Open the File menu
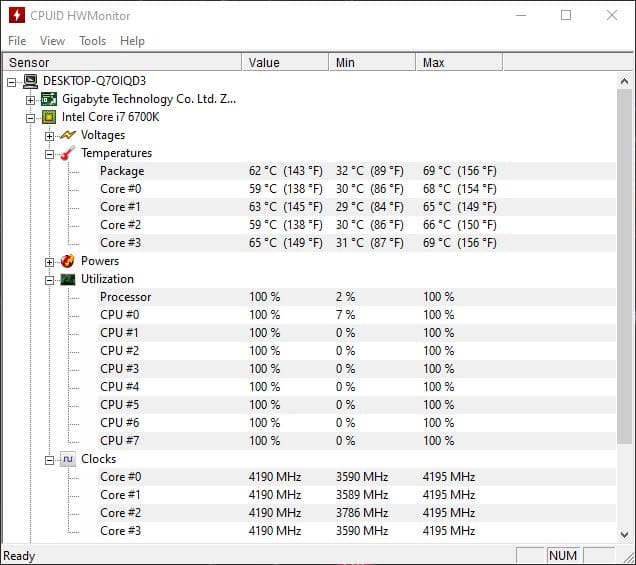 coord(17,41)
